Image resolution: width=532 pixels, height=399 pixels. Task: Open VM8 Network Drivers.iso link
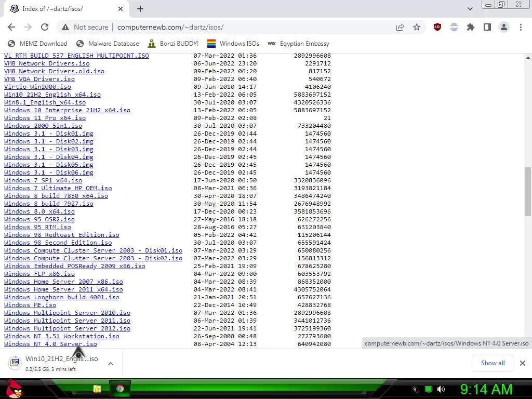(x=47, y=63)
